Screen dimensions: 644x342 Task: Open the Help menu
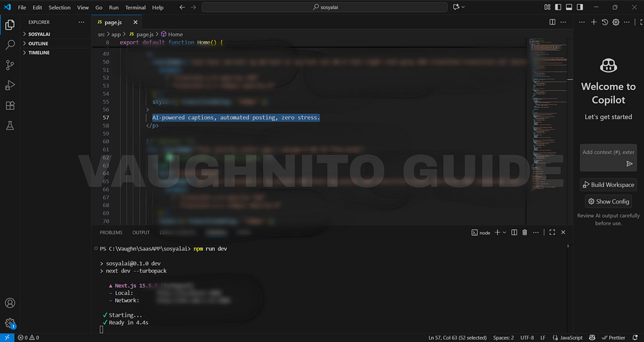158,7
